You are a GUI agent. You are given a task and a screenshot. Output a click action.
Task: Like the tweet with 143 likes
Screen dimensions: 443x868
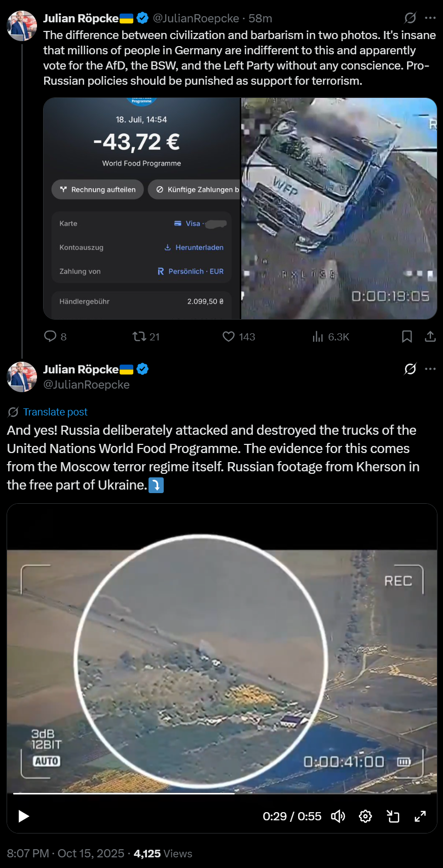[x=229, y=336]
